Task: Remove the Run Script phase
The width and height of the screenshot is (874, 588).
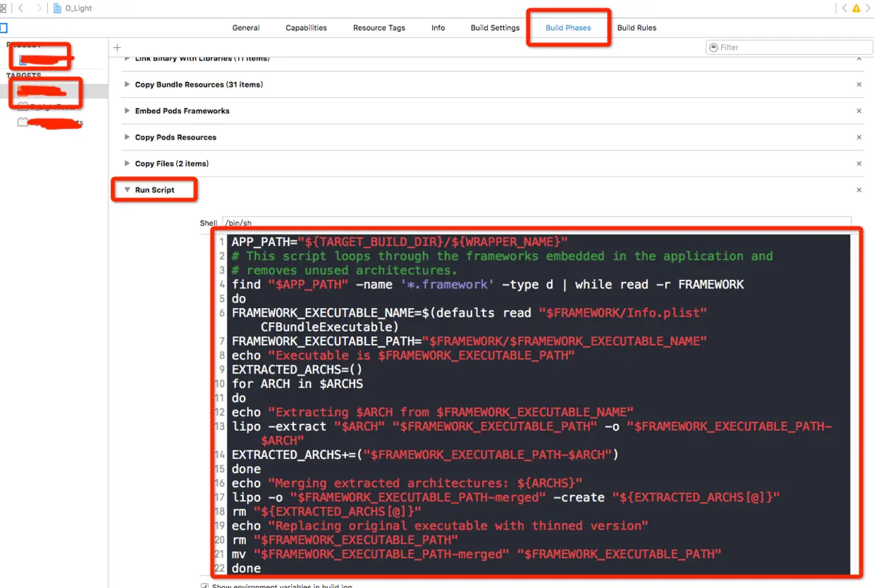Action: pyautogui.click(x=859, y=190)
